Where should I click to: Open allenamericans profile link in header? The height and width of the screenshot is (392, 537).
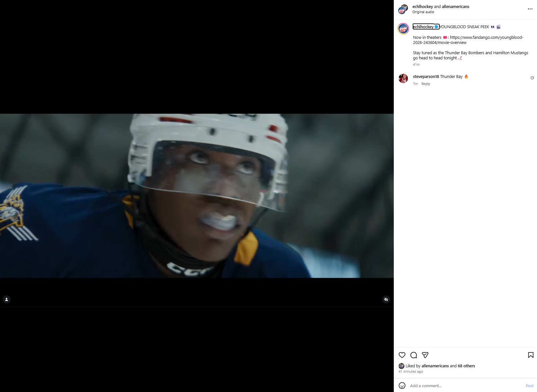point(455,6)
